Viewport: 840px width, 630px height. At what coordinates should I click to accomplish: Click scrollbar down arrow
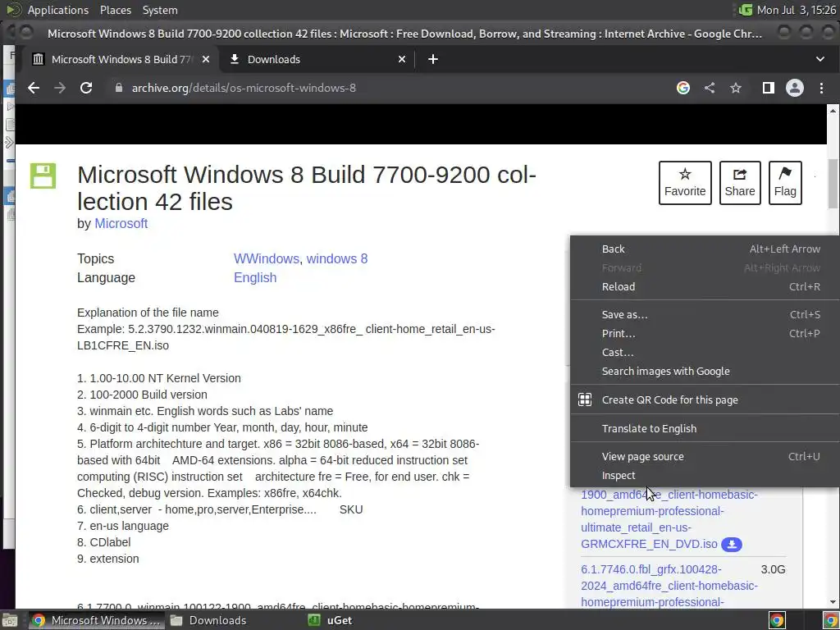(x=833, y=603)
